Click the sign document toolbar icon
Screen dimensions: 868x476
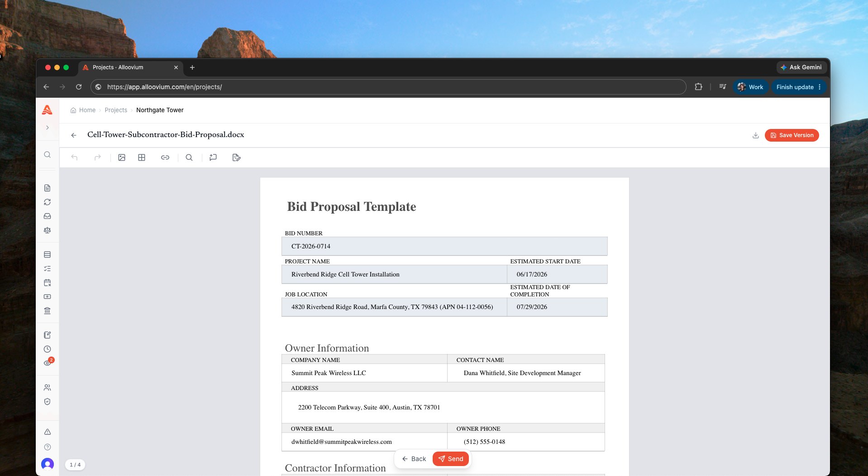[236, 157]
